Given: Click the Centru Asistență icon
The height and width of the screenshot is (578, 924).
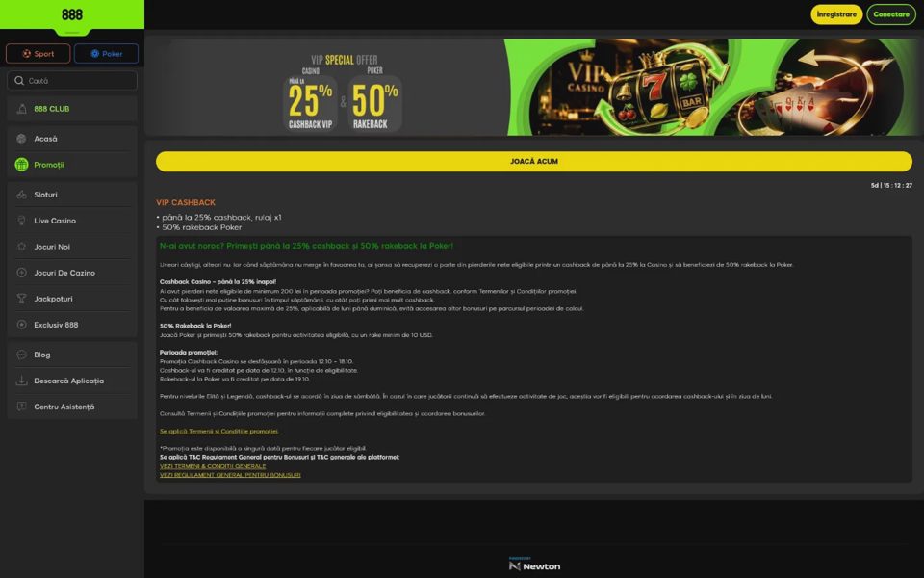Looking at the screenshot, I should (22, 407).
